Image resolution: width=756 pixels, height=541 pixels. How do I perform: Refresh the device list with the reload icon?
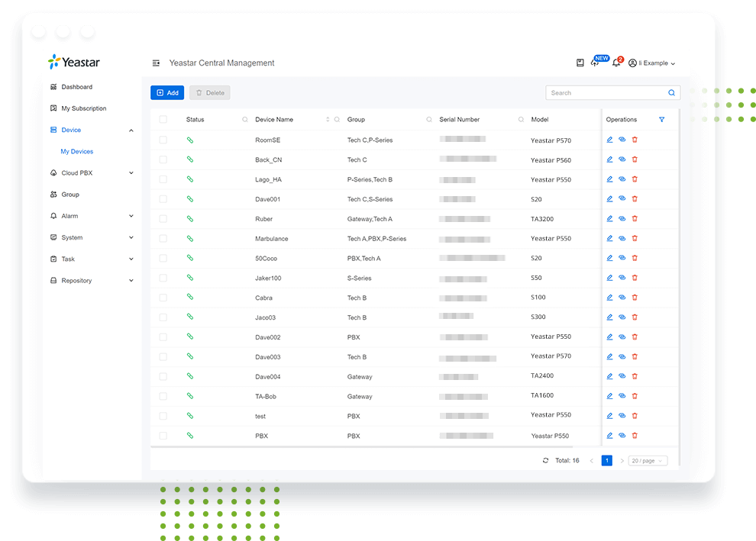pyautogui.click(x=545, y=461)
